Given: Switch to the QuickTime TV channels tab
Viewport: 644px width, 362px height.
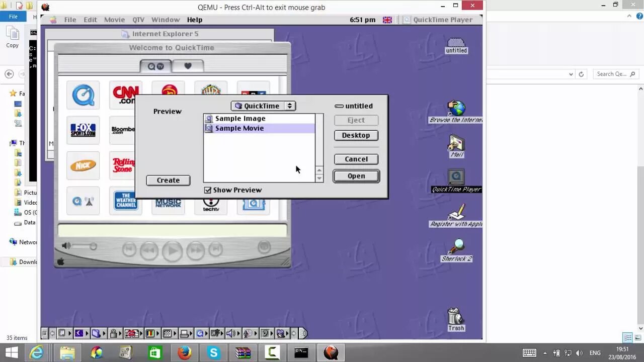Looking at the screenshot, I should (155, 66).
